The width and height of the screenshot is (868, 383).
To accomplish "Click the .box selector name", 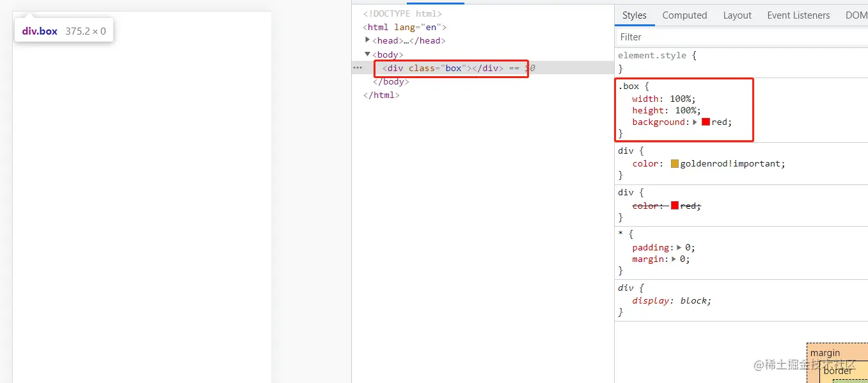I will coord(627,86).
